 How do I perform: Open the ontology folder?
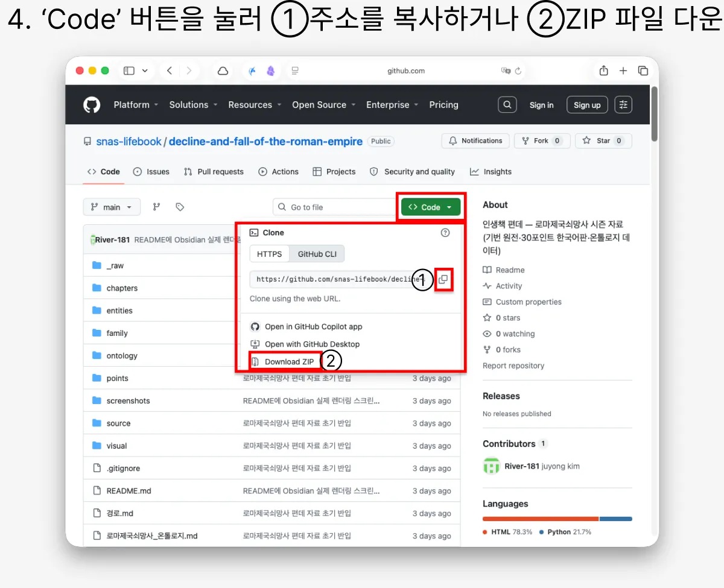122,356
